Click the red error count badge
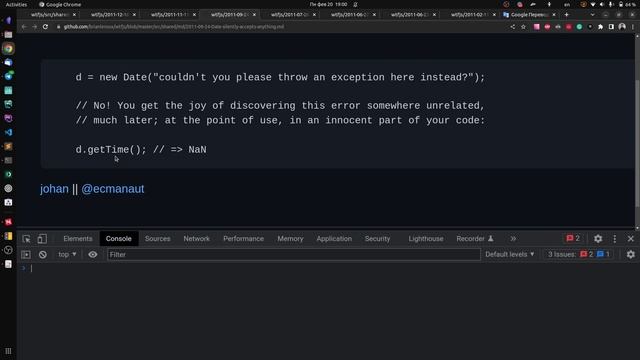The height and width of the screenshot is (360, 640). 573,238
